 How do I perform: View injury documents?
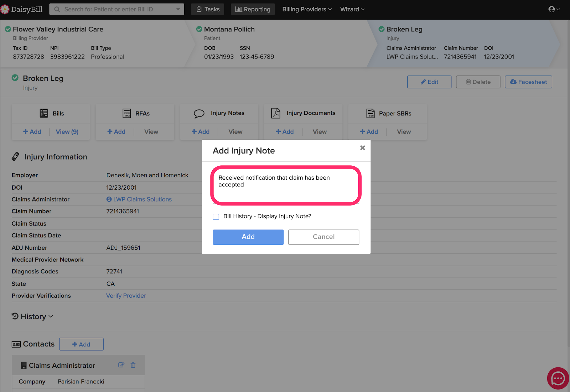tap(320, 132)
